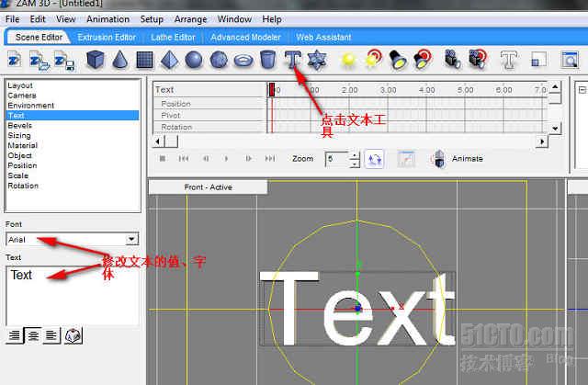Image resolution: width=588 pixels, height=385 pixels.
Task: Open the Arrange menu
Action: pos(190,19)
